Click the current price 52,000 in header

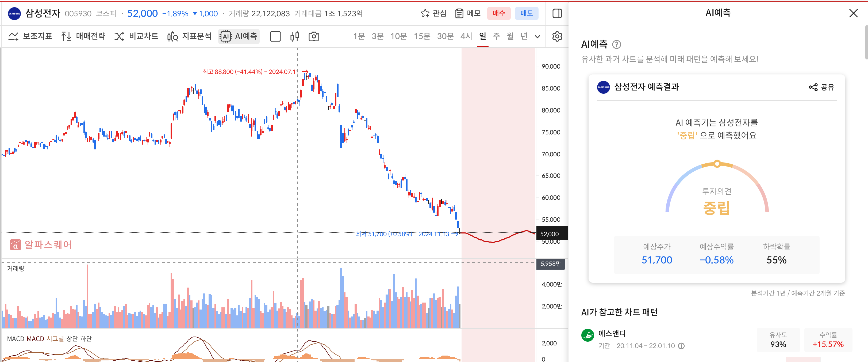(x=142, y=13)
